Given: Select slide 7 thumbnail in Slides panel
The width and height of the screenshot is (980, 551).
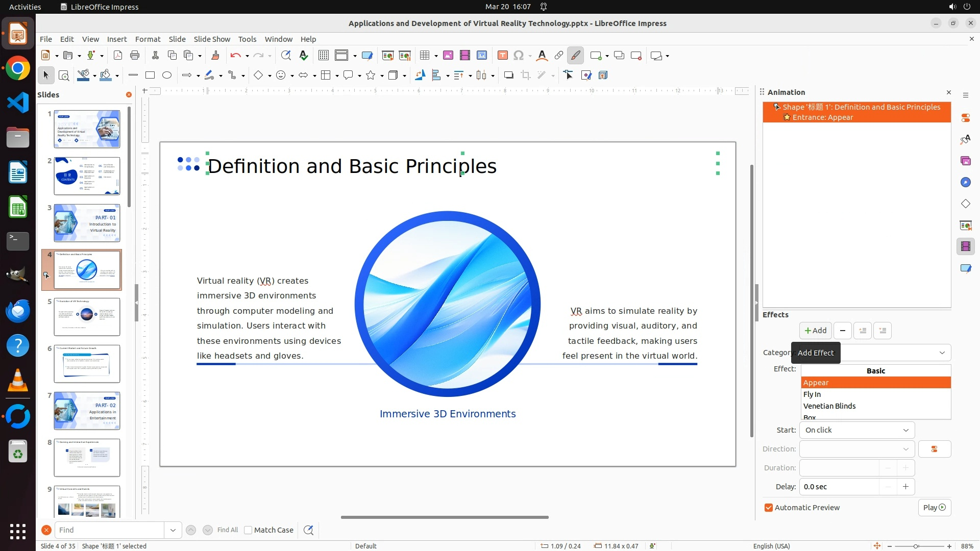Looking at the screenshot, I should (x=87, y=411).
